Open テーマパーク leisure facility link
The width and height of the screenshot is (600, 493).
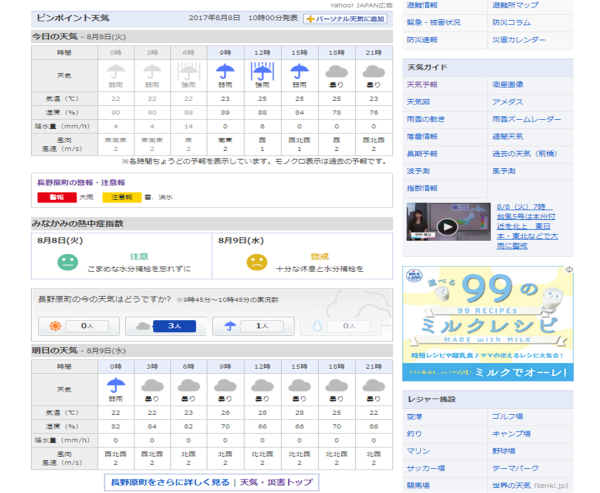click(515, 468)
